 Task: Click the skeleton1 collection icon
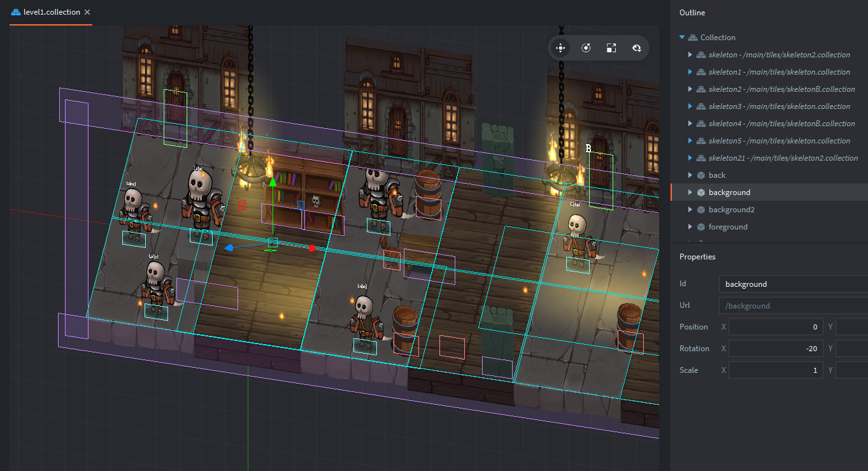coord(701,72)
